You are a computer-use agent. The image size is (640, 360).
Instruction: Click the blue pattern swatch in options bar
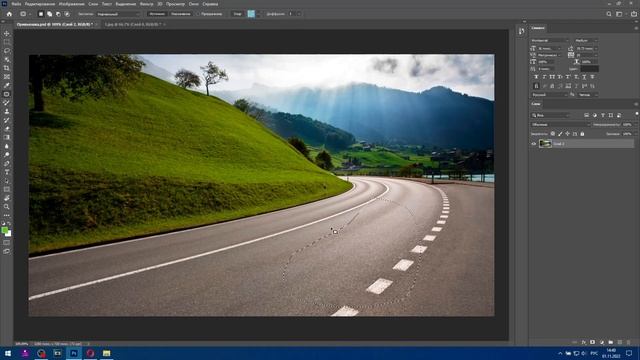(251, 14)
